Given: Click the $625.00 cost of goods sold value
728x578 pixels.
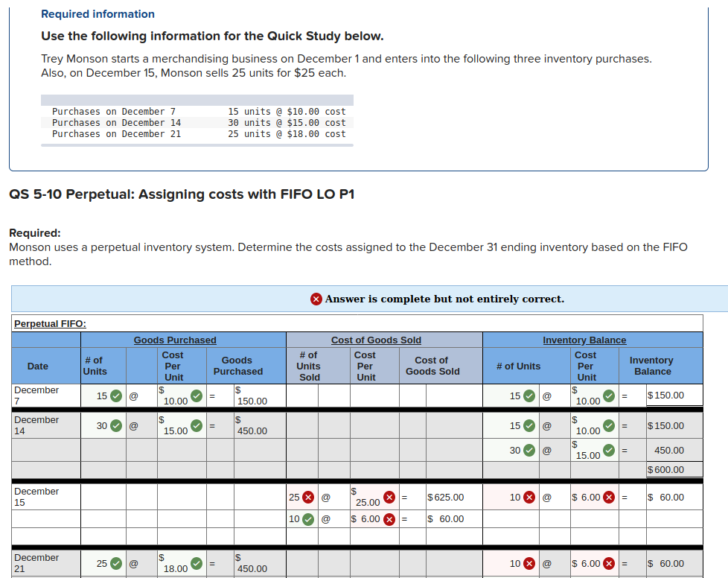Looking at the screenshot, I should click(x=446, y=497).
